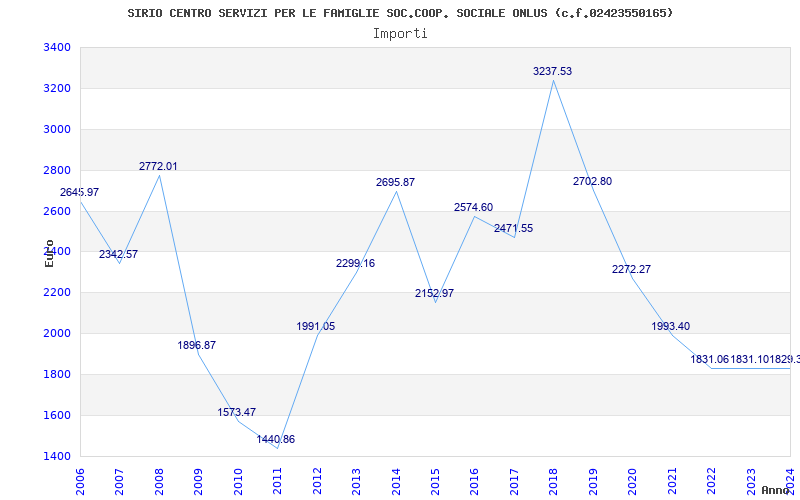Select the 2152.97 data label
The height and width of the screenshot is (500, 800).
tap(434, 293)
